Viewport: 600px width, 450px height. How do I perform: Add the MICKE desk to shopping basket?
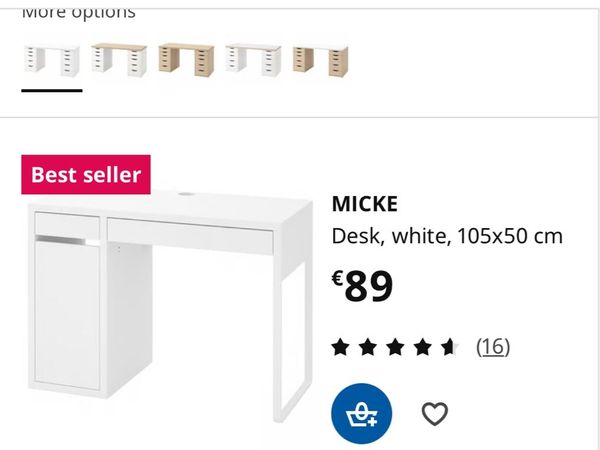[x=362, y=413]
